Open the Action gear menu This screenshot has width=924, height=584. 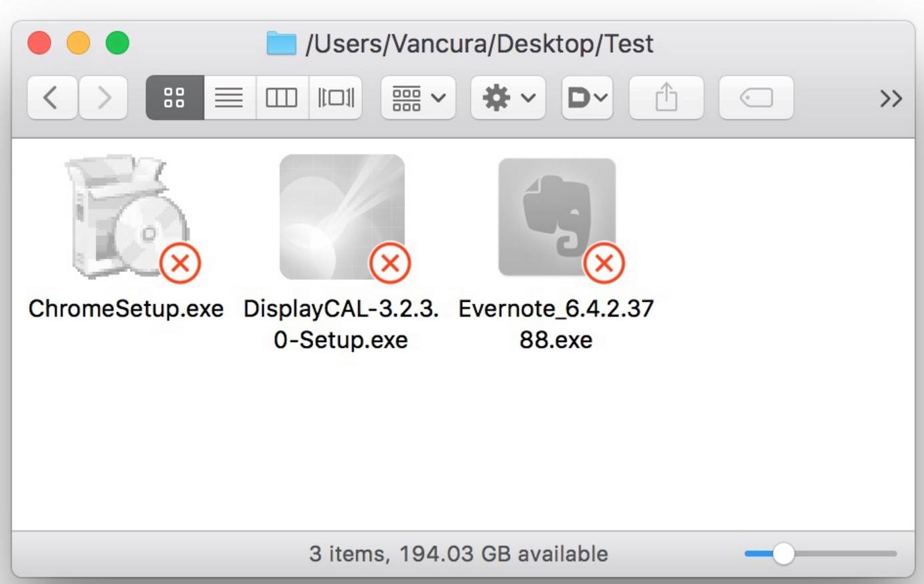click(508, 98)
